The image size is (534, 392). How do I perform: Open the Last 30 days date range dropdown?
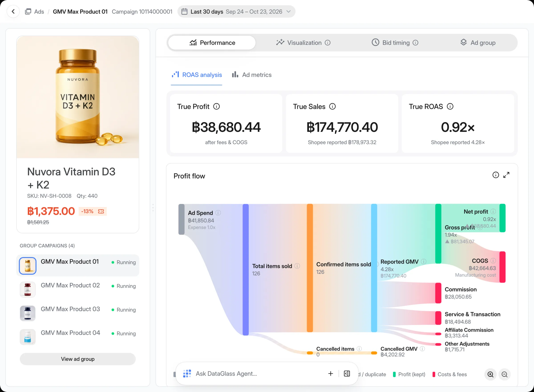tap(236, 12)
